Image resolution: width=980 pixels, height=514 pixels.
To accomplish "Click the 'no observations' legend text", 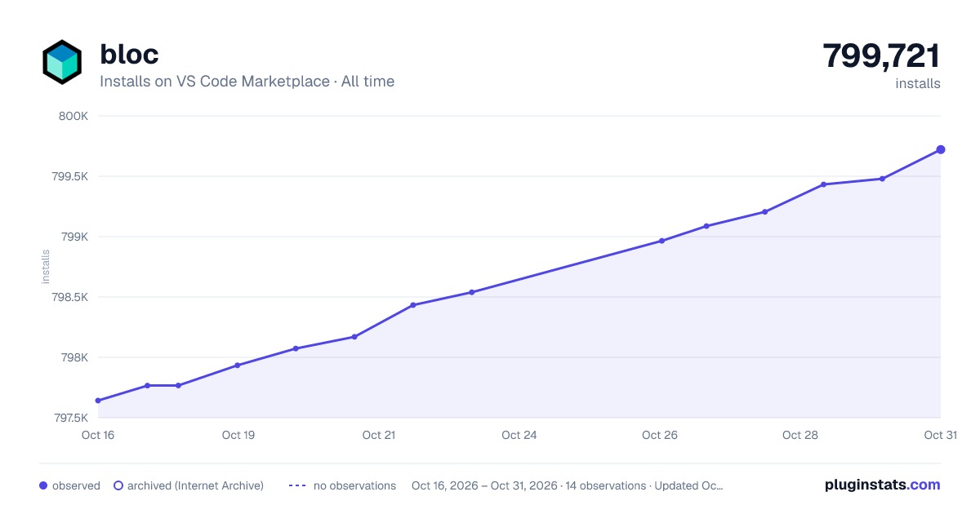I will (x=354, y=485).
